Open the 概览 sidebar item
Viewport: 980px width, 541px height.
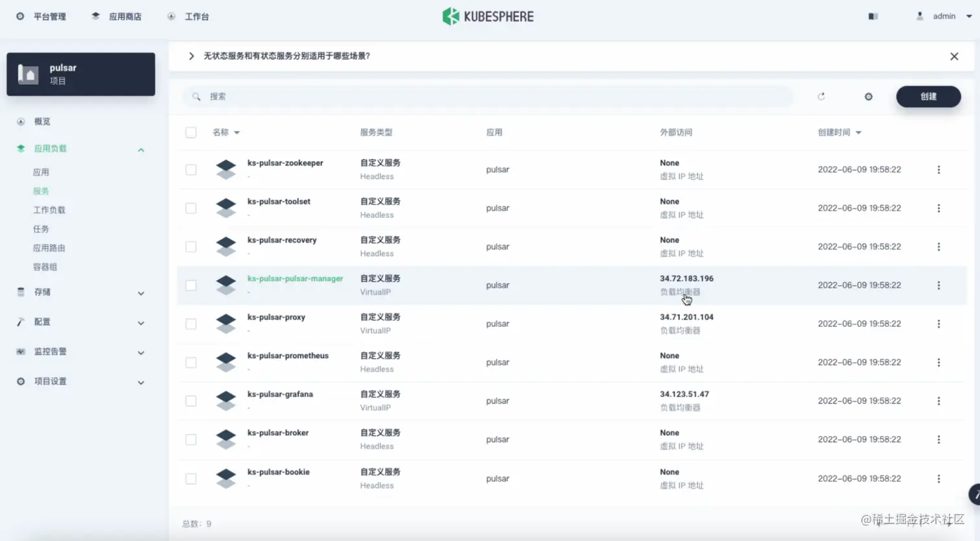(42, 121)
